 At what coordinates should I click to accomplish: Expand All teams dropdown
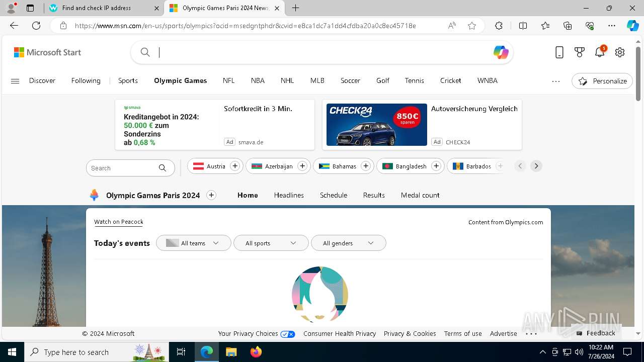click(194, 243)
